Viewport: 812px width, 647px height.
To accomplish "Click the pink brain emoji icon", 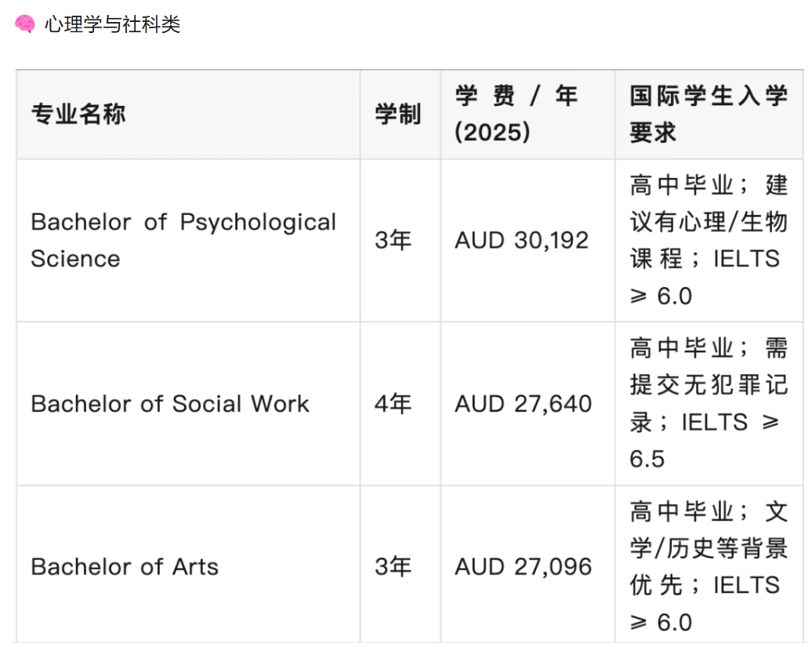I will click(x=25, y=25).
